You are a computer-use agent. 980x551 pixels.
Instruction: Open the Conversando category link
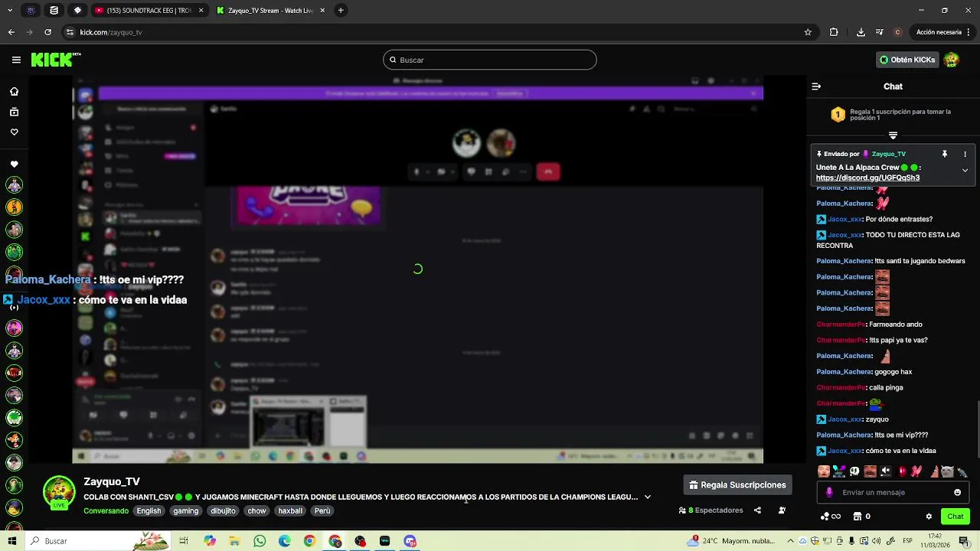click(106, 510)
